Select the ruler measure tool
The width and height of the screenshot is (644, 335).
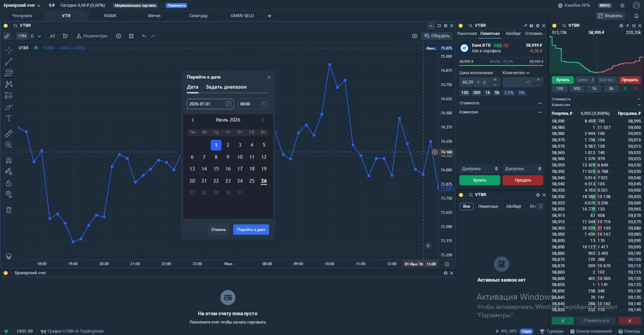pyautogui.click(x=9, y=134)
